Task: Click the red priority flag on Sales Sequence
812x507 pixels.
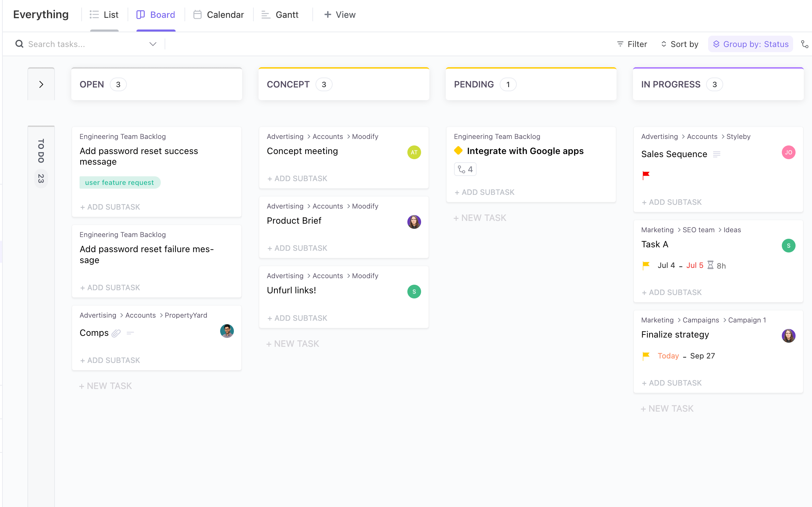Action: tap(645, 175)
